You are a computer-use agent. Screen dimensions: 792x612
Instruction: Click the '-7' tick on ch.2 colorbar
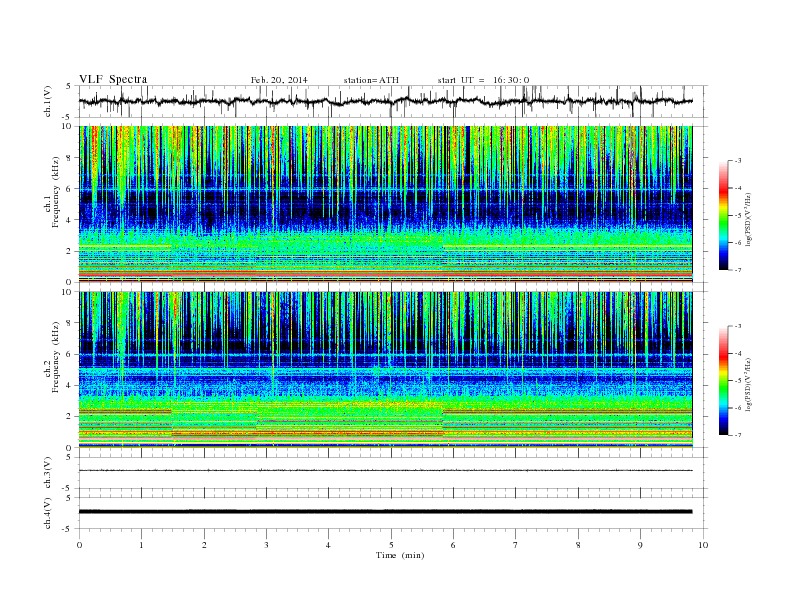[738, 435]
